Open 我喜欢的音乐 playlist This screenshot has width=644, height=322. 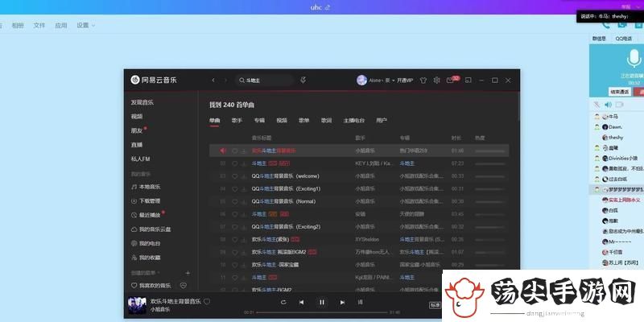151,286
